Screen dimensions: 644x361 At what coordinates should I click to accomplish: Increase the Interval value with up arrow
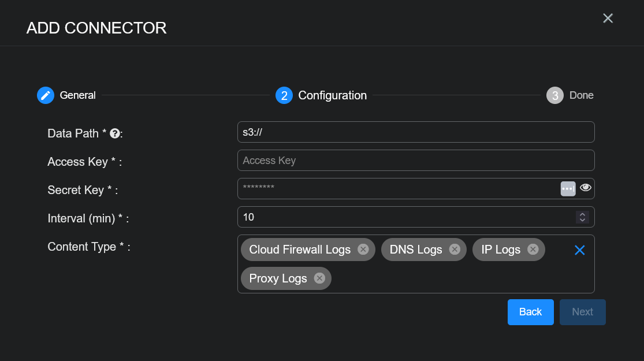pos(582,214)
